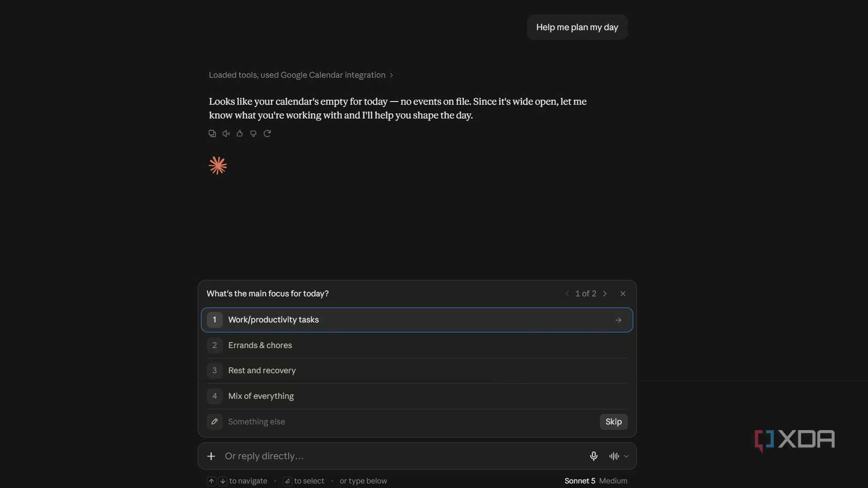Select Work/productivity tasks option
Image resolution: width=868 pixels, height=488 pixels.
(x=417, y=320)
